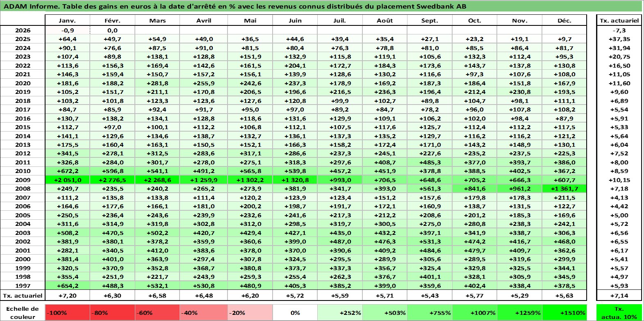Click the cell showing +2 776,5
Image resolution: width=644 pixels, height=321 pixels.
[x=112, y=180]
